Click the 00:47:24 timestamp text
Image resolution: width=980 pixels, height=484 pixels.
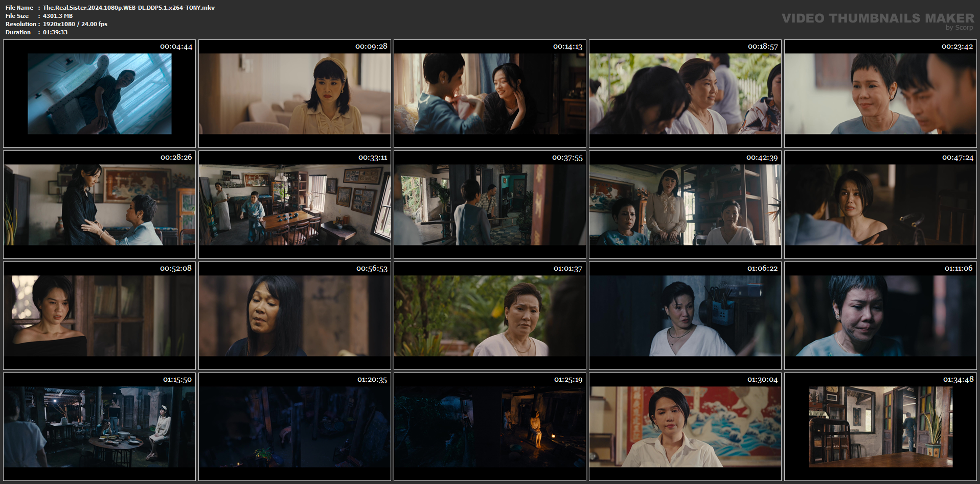[x=958, y=158]
